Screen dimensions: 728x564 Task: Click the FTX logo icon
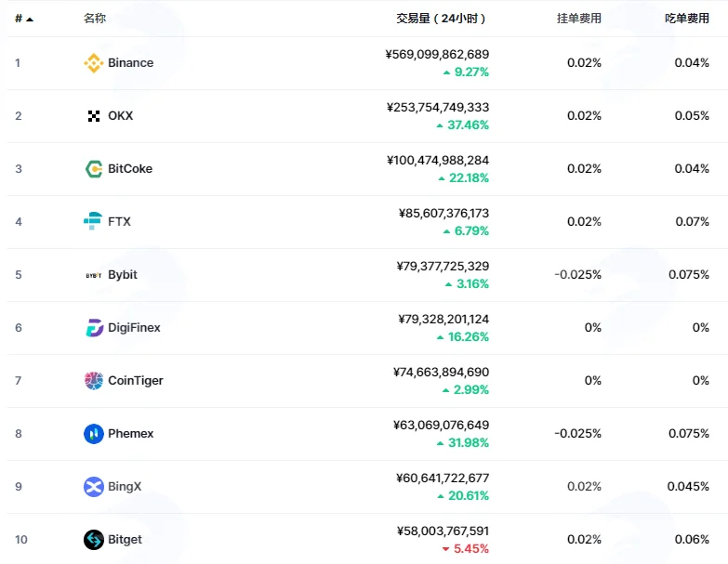click(93, 221)
